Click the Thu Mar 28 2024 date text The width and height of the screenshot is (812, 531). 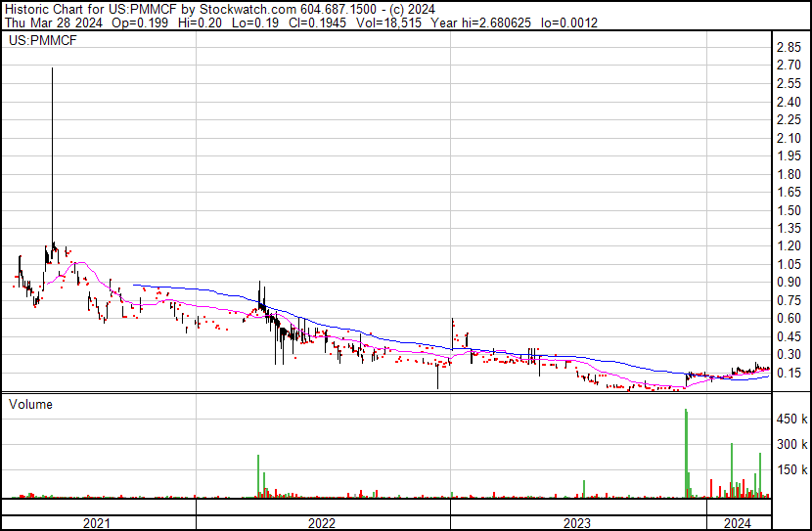(x=54, y=22)
